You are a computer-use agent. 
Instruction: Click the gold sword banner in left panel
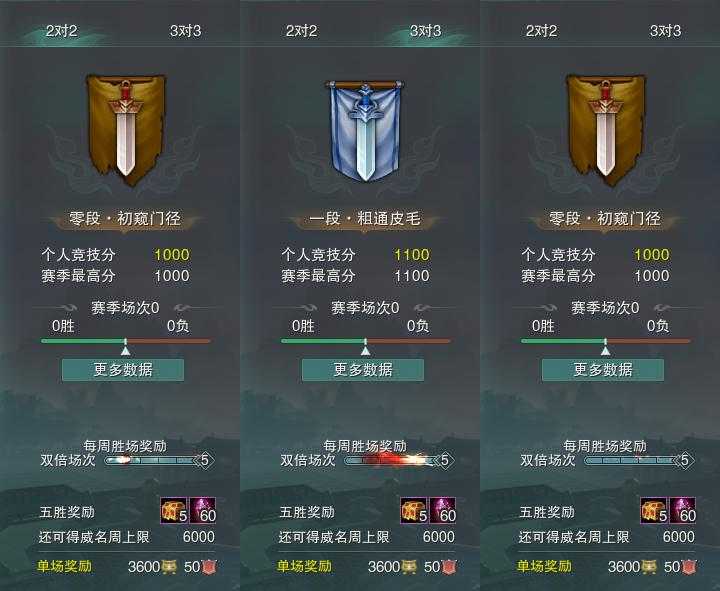126,129
